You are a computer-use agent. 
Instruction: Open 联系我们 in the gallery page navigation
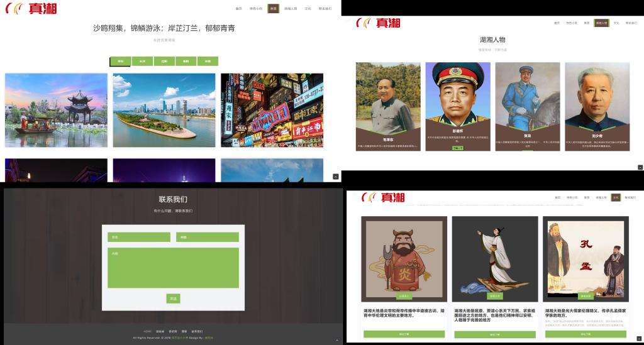325,9
